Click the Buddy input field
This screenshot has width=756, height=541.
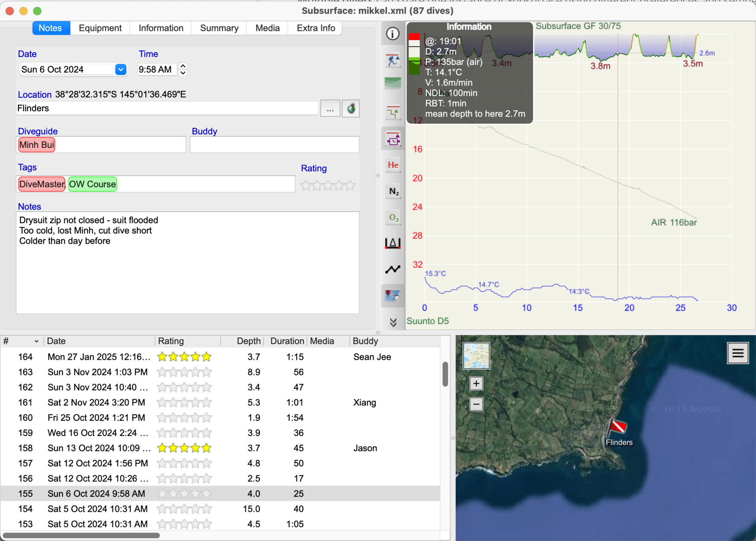(274, 145)
